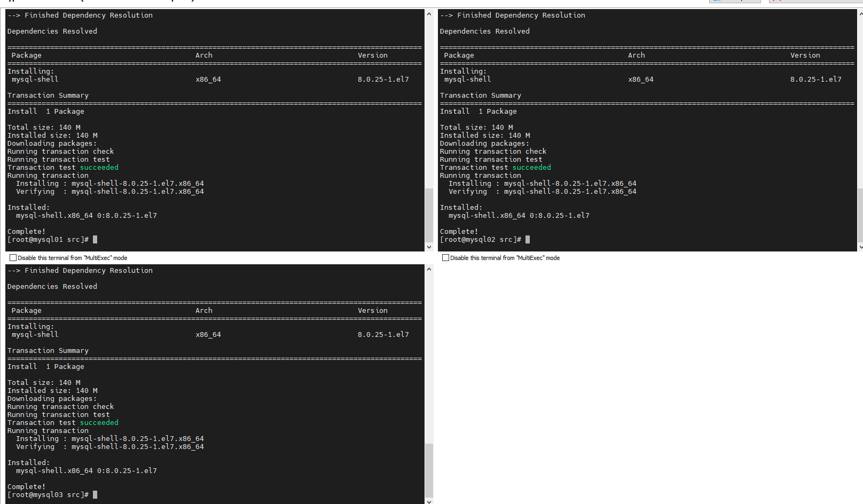
Task: Click "Dependencies Resolved" in the mysql02 terminal
Action: (485, 31)
